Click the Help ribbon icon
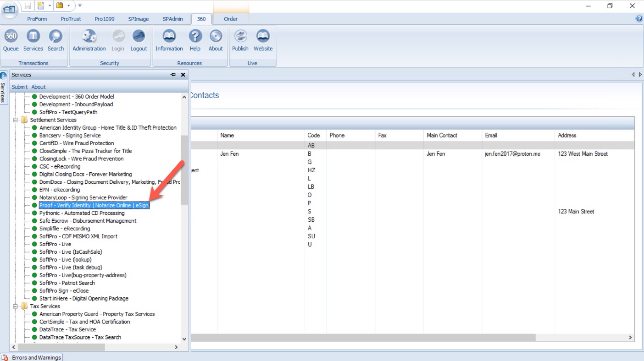Screen dimensions: 644x361 [x=195, y=41]
